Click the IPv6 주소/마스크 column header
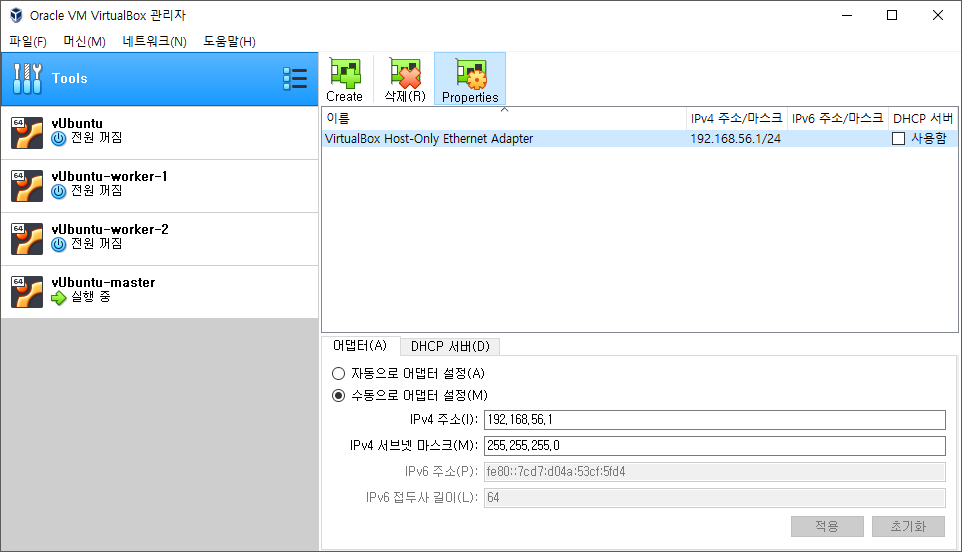The image size is (962, 552). pyautogui.click(x=837, y=118)
